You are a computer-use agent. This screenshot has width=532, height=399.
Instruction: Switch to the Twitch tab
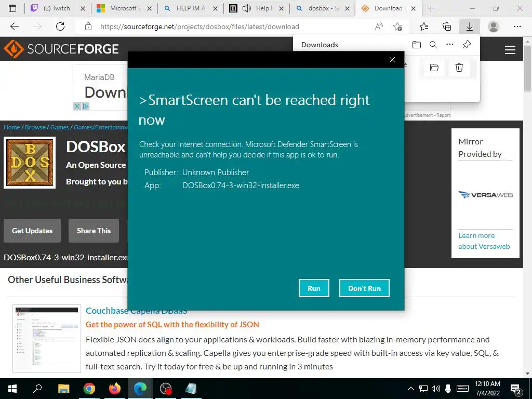(57, 8)
